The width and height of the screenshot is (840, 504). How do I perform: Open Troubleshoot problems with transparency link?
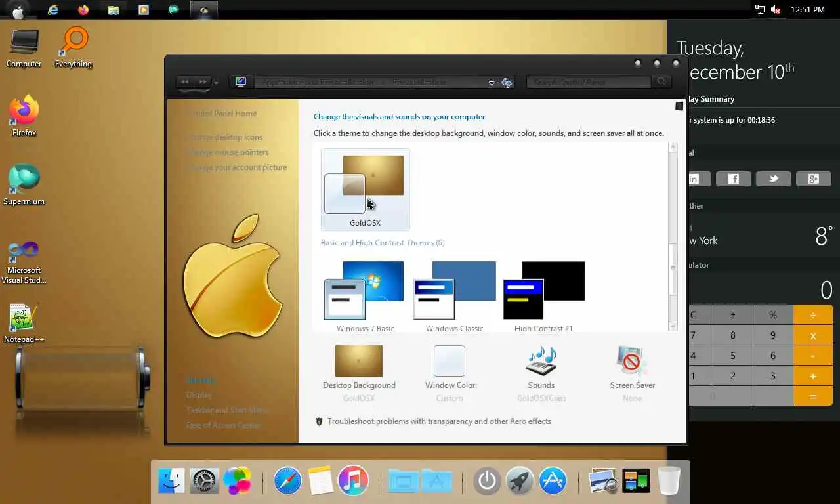(x=439, y=421)
